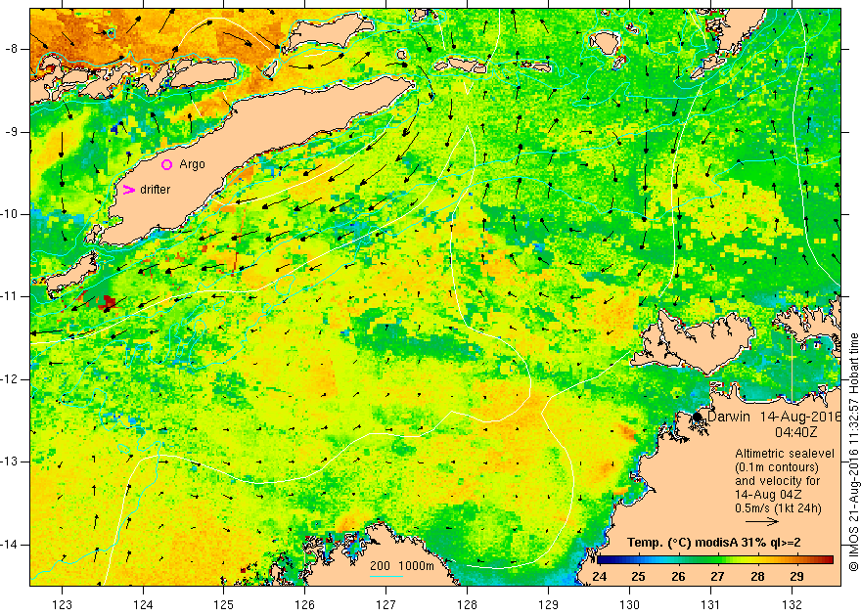Viewport: 861px width, 616px height.
Task: Click the 'Altimetric sealevel' legend line
Action: 785,454
